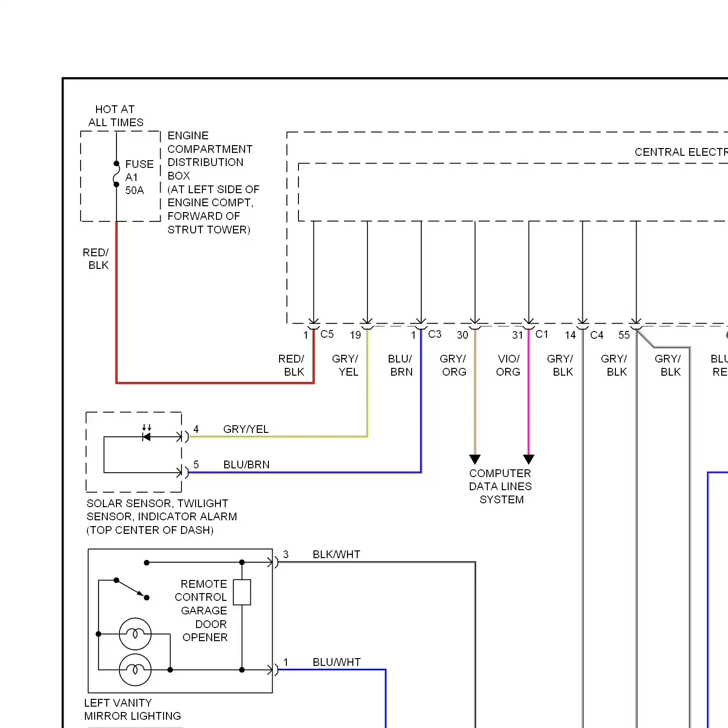The height and width of the screenshot is (728, 728).
Task: Click the 'ENGINE COMPARTMENT DISTRIBUTION BOX' description
Action: 213,182
